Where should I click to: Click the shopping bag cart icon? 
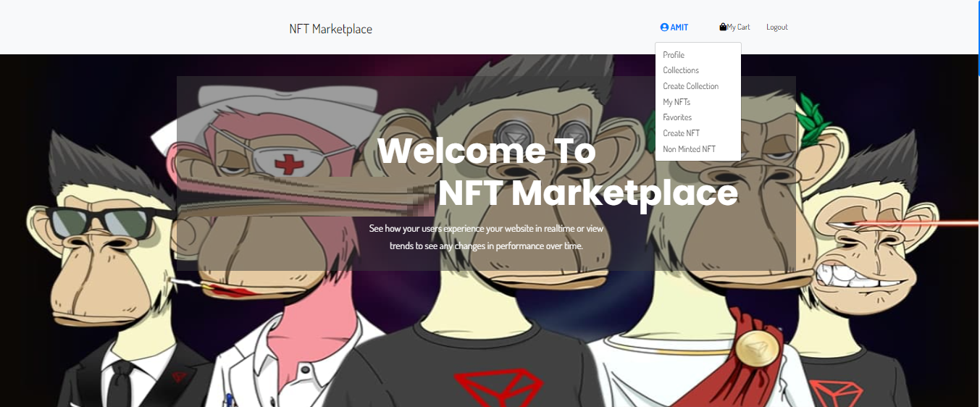tap(723, 27)
